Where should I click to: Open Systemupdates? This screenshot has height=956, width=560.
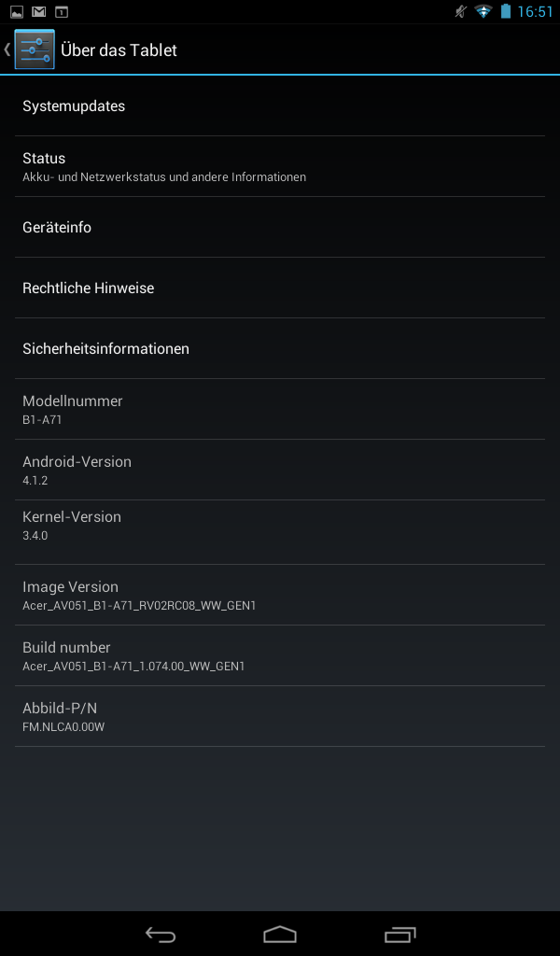(x=280, y=106)
